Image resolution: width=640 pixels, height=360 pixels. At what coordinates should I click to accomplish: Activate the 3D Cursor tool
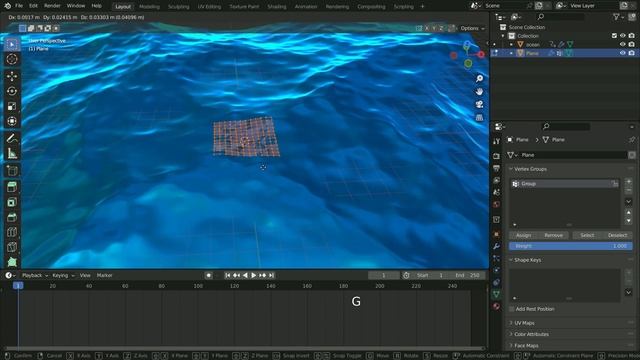click(x=12, y=59)
